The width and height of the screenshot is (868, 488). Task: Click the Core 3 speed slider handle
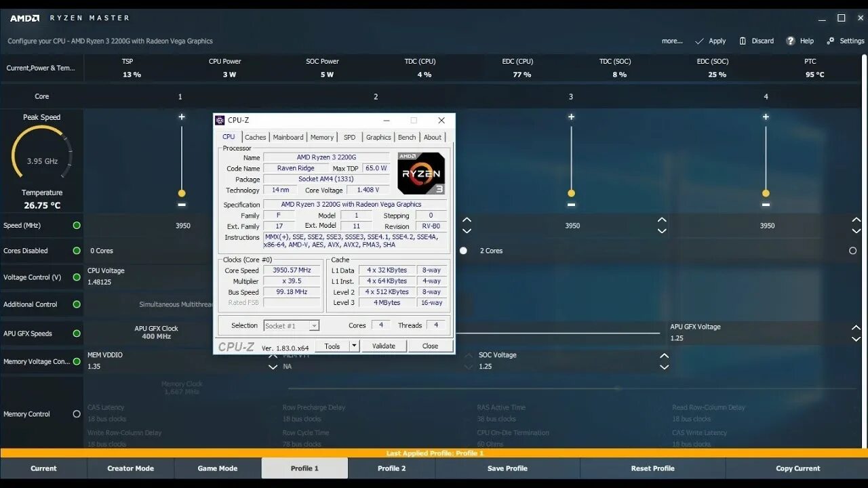point(571,193)
